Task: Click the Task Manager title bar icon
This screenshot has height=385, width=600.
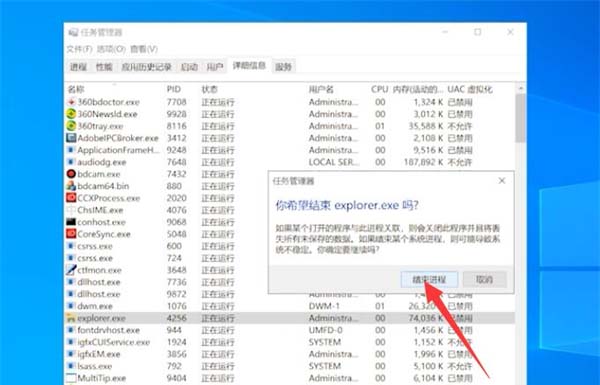Action: pos(73,33)
